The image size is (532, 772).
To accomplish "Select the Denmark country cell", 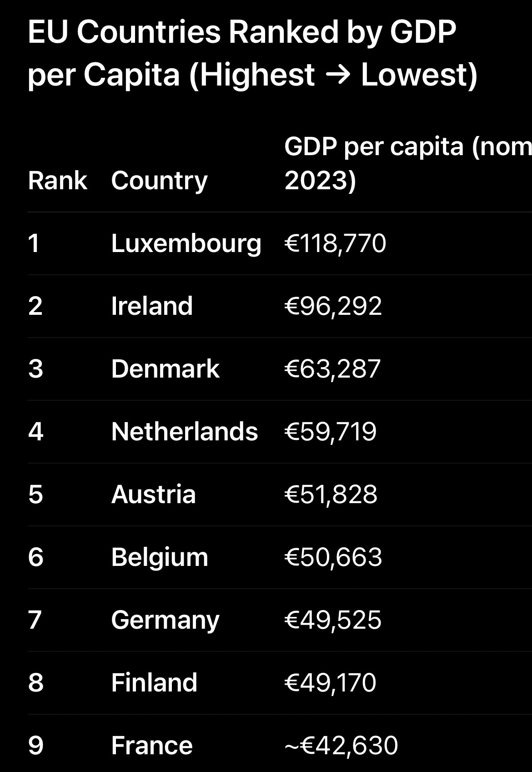I will coord(165,369).
